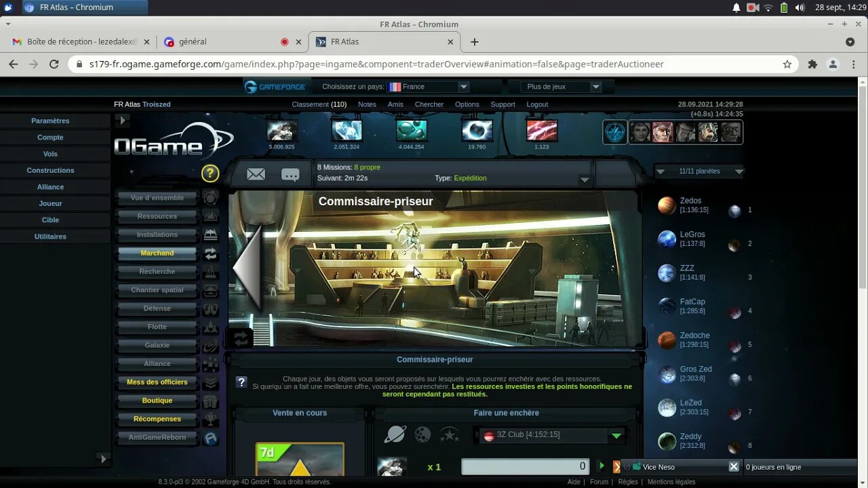This screenshot has width=868, height=488.
Task: Select the planet filter icon in bid panel
Action: pos(395,434)
